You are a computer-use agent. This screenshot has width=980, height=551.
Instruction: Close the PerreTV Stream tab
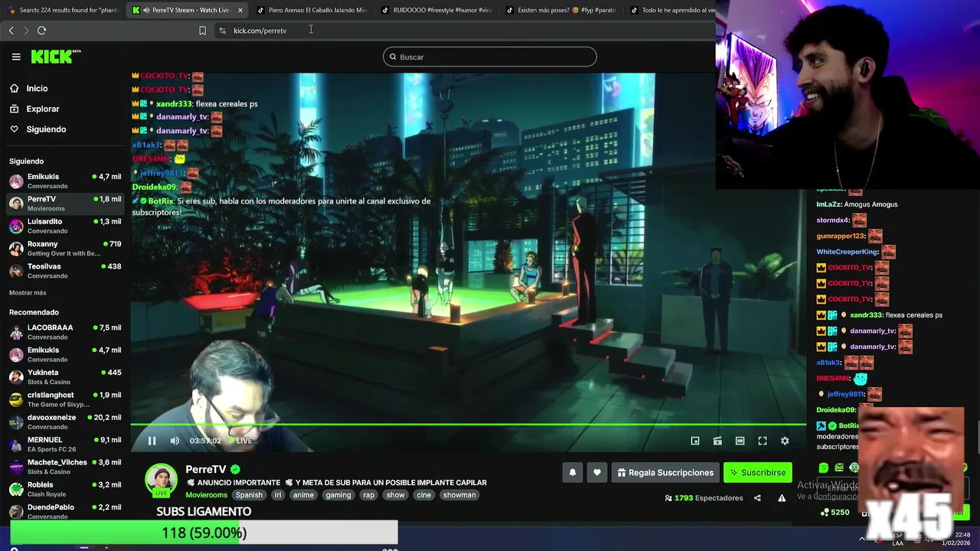click(x=240, y=10)
